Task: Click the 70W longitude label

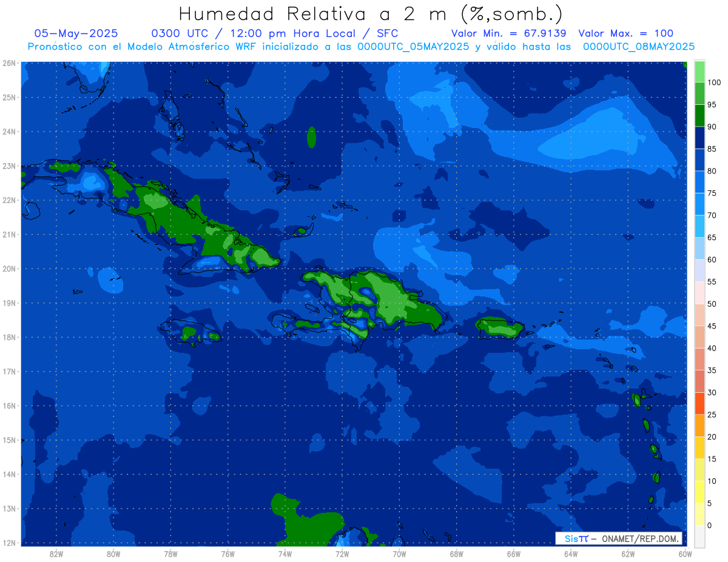Action: tap(399, 554)
